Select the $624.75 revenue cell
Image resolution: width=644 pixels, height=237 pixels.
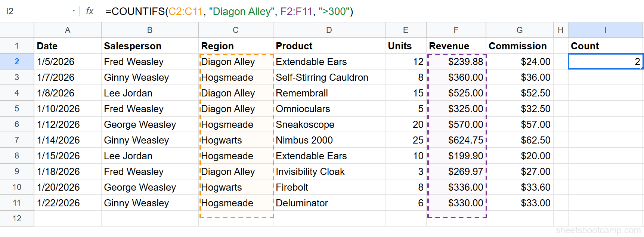pos(456,140)
